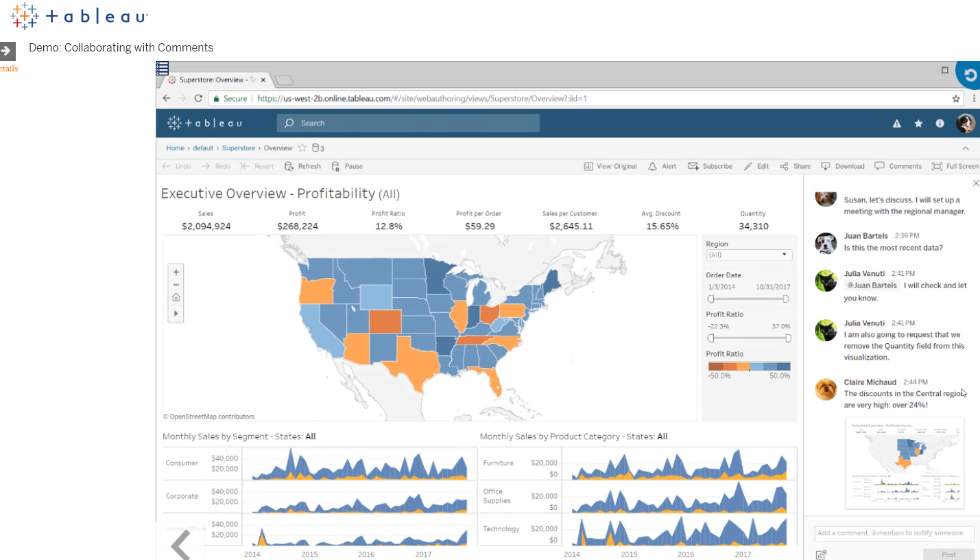Image resolution: width=980 pixels, height=560 pixels.
Task: Favorite the Overview view with the star
Action: click(x=302, y=148)
